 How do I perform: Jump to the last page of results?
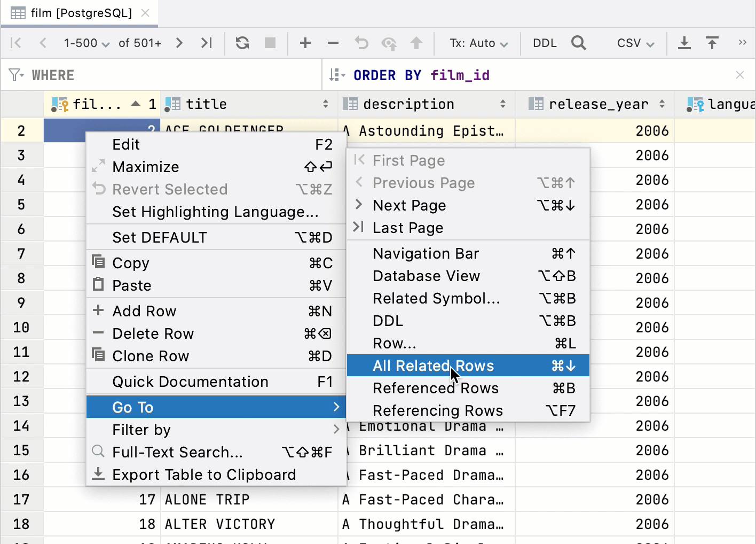pyautogui.click(x=207, y=43)
